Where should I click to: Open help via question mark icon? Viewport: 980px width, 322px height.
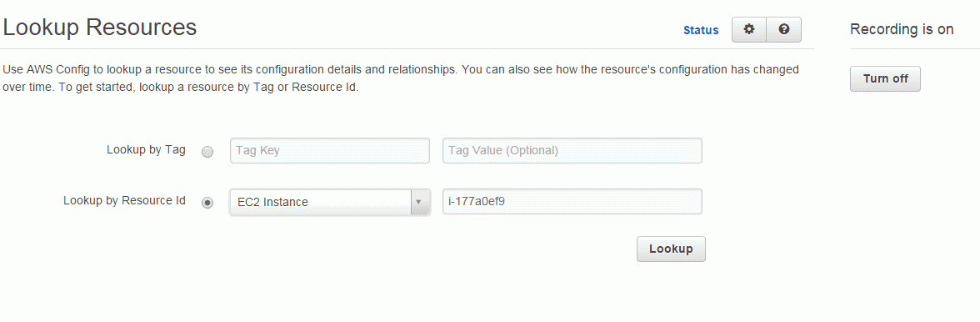coord(783,29)
